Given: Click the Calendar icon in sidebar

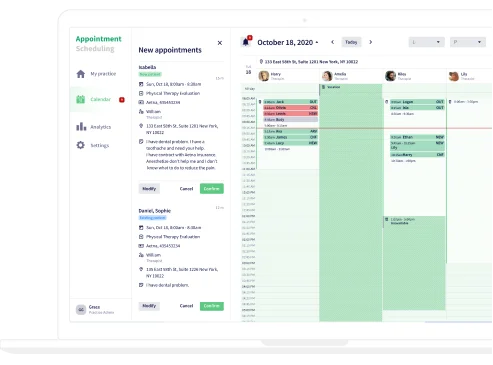Looking at the screenshot, I should click(x=80, y=99).
